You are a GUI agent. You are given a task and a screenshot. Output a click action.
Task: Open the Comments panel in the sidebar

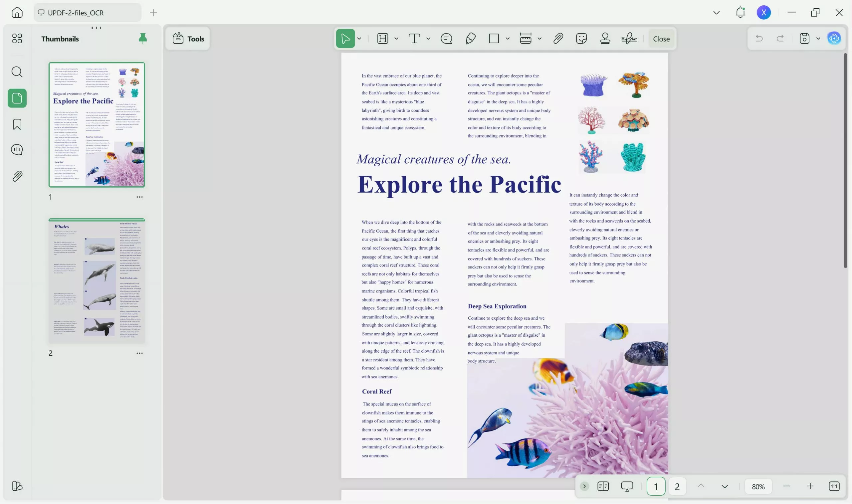pos(17,149)
